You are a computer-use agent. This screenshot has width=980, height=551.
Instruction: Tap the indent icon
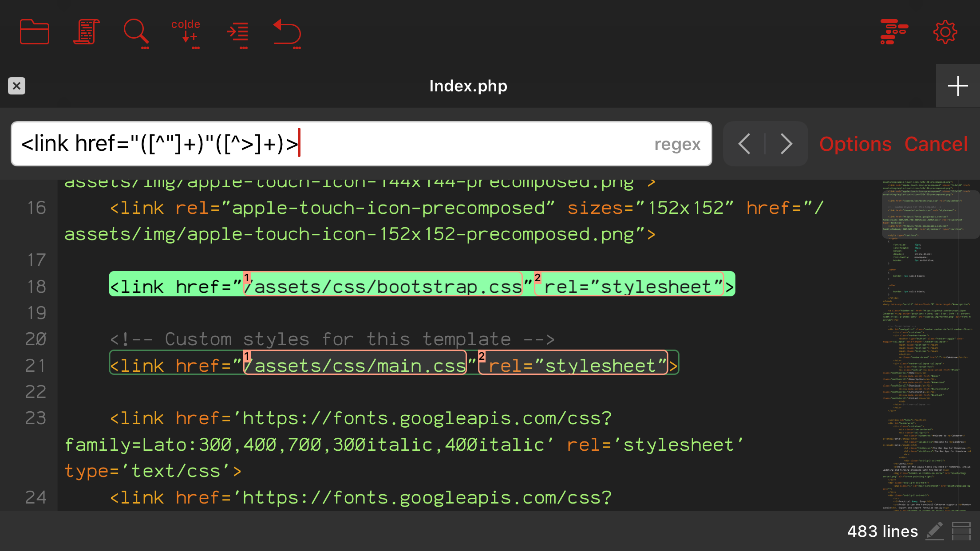point(238,32)
